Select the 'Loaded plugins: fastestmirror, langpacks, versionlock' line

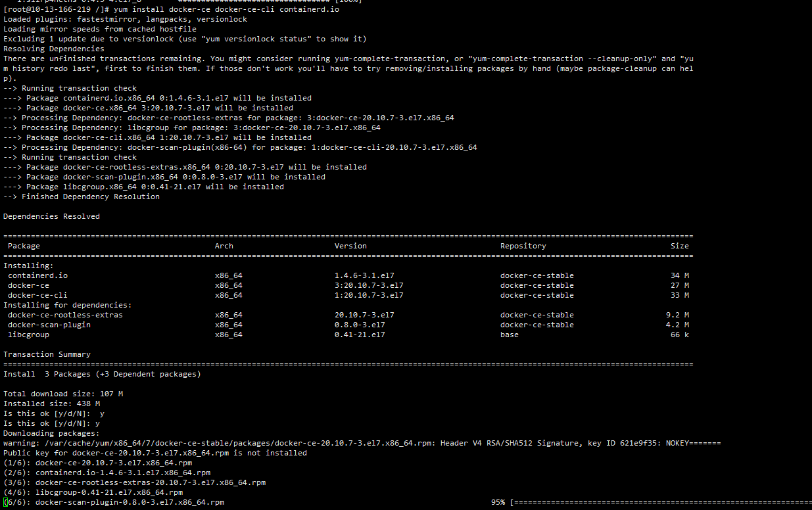point(125,19)
